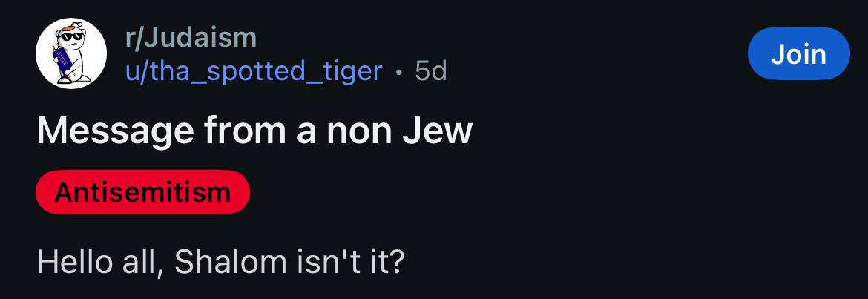Screen dimensions: 868x299
Task: Open the post titled Message from a non Jew
Action: pos(254,131)
